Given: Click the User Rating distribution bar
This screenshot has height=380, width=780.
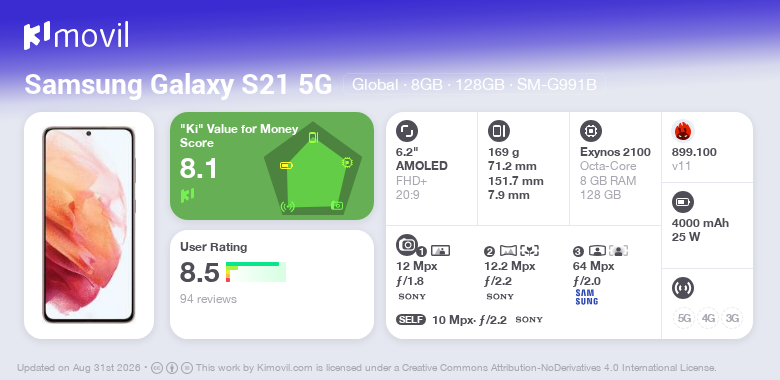Looking at the screenshot, I should (256, 272).
